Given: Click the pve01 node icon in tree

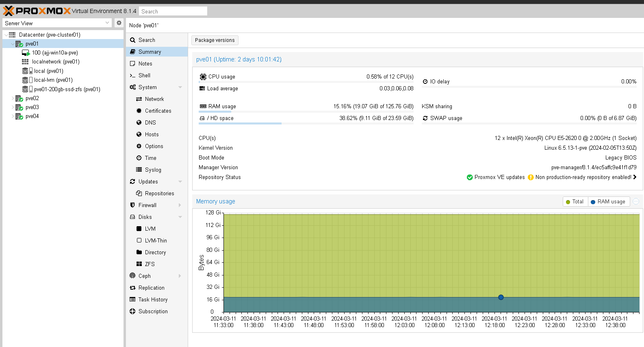Looking at the screenshot, I should (x=19, y=44).
